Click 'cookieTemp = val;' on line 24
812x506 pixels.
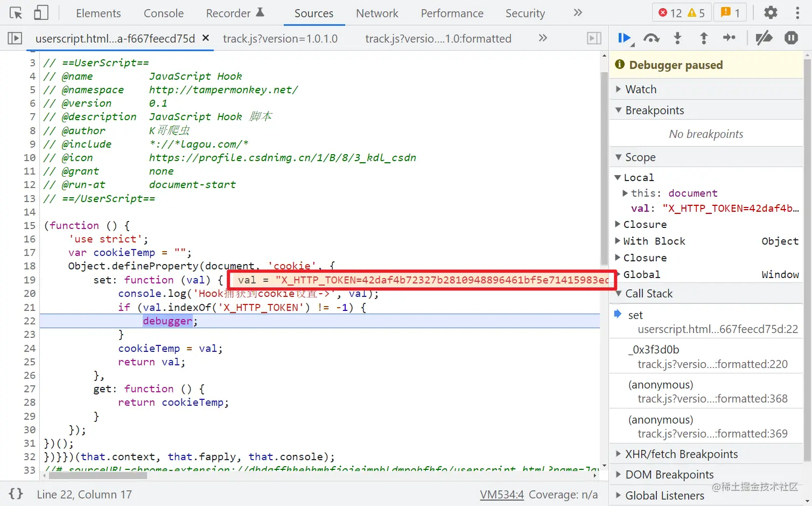tap(171, 348)
